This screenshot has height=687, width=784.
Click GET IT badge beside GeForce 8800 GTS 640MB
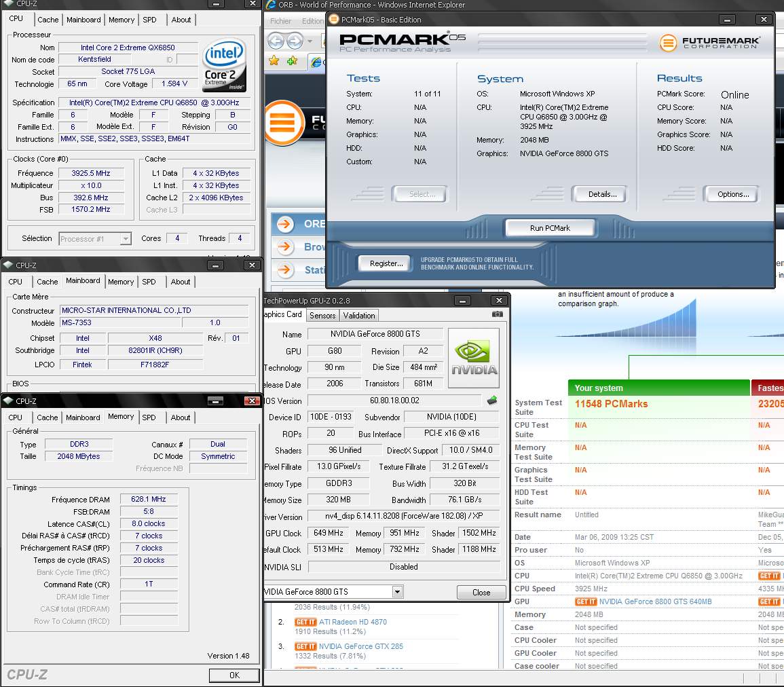click(586, 601)
